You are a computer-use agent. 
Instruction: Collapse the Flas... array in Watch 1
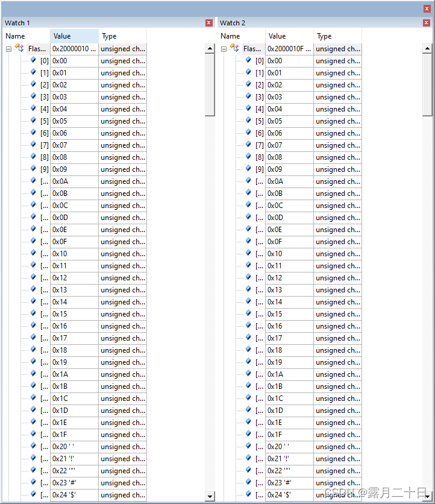(x=8, y=49)
